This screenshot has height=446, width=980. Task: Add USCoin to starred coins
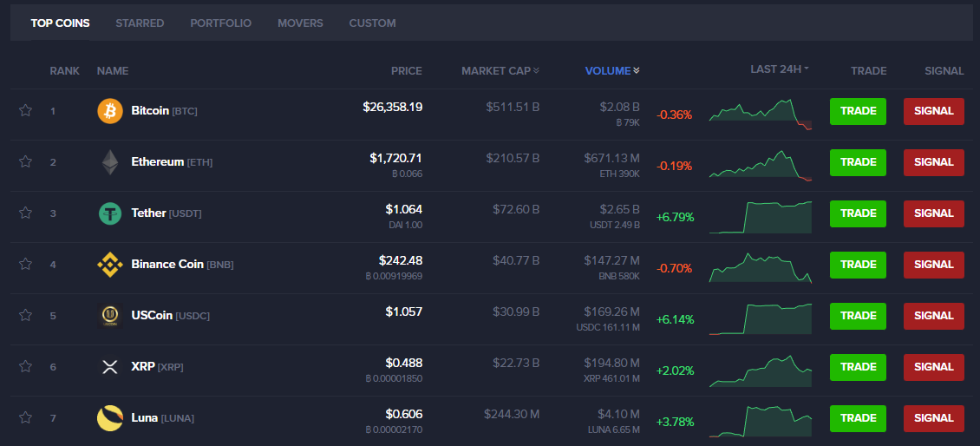coord(25,315)
